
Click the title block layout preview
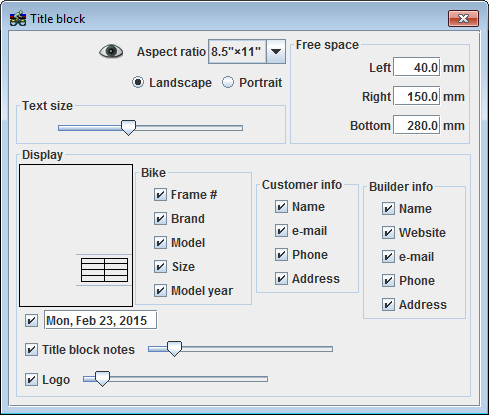(76, 235)
